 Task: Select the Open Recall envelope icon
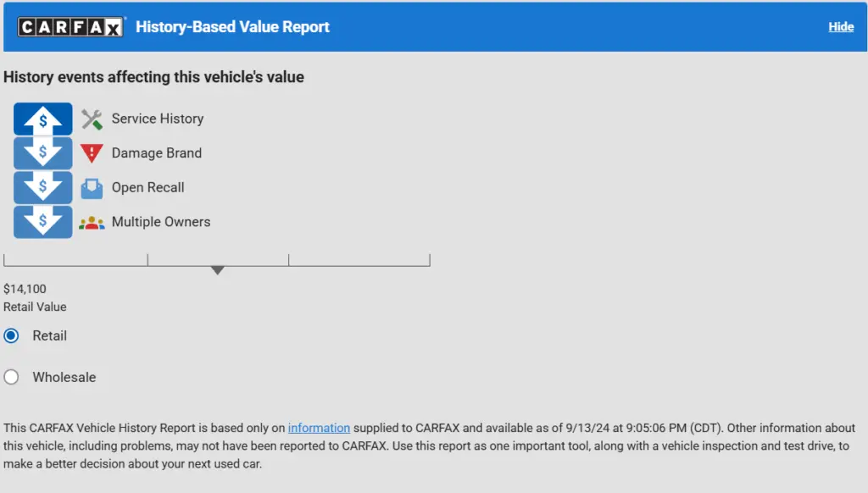[91, 187]
